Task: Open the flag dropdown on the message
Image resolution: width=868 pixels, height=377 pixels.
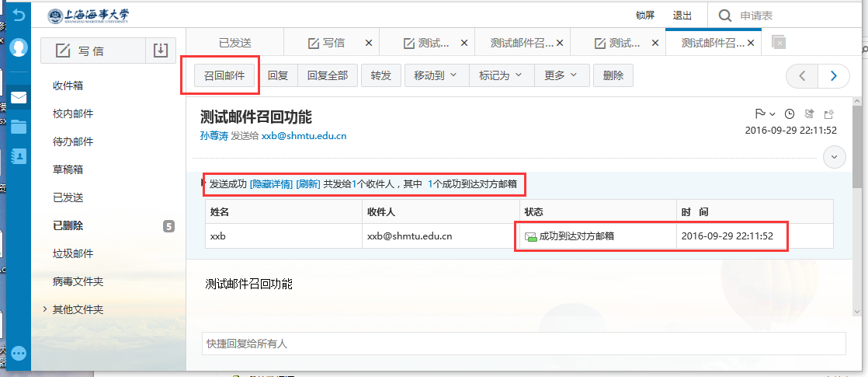Action: (765, 113)
